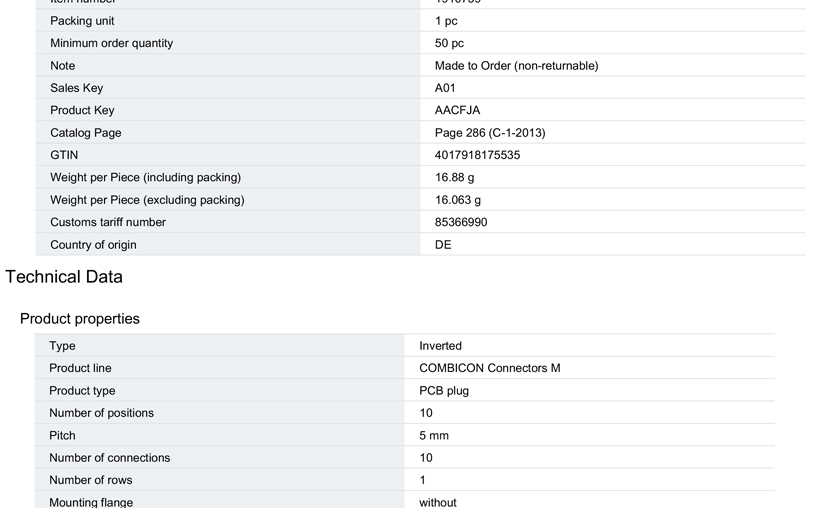Click the Packing unit label

tap(82, 21)
